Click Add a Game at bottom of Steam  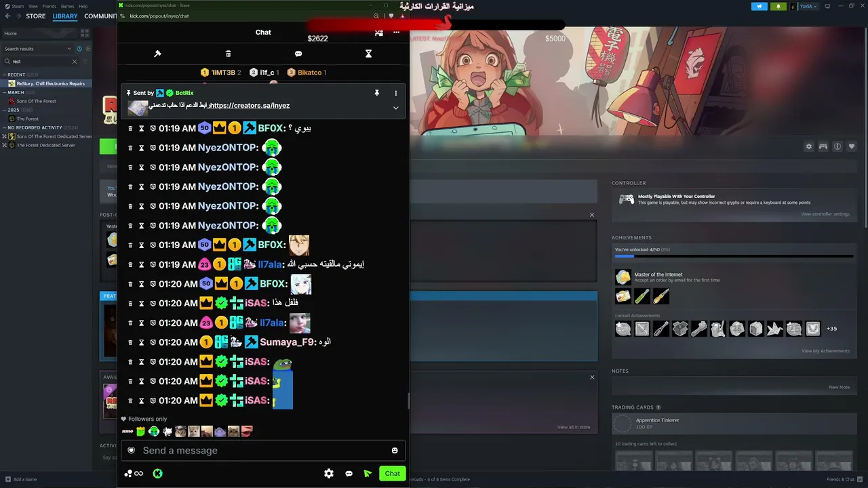click(x=21, y=479)
